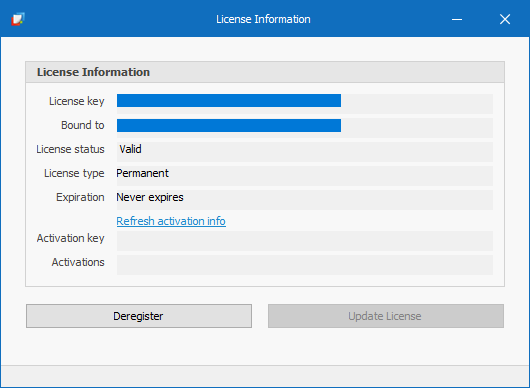Click the Deregister button
Image resolution: width=530 pixels, height=388 pixels.
(139, 316)
